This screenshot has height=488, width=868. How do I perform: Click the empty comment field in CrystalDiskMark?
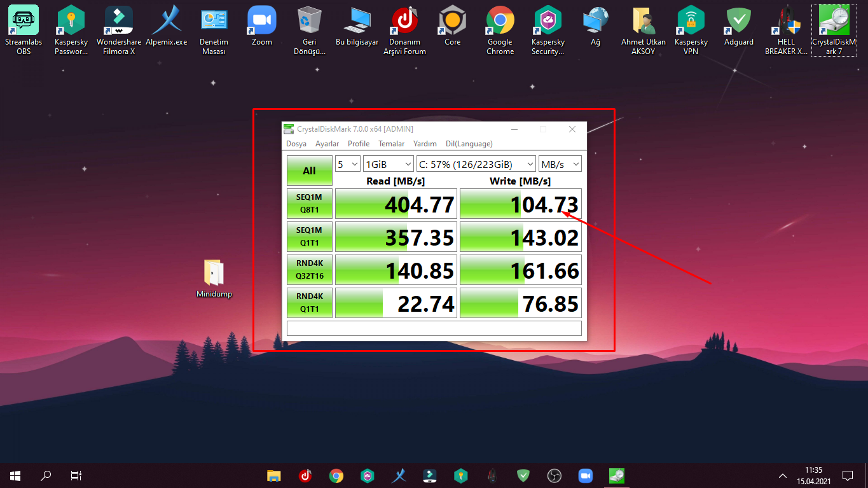click(434, 328)
